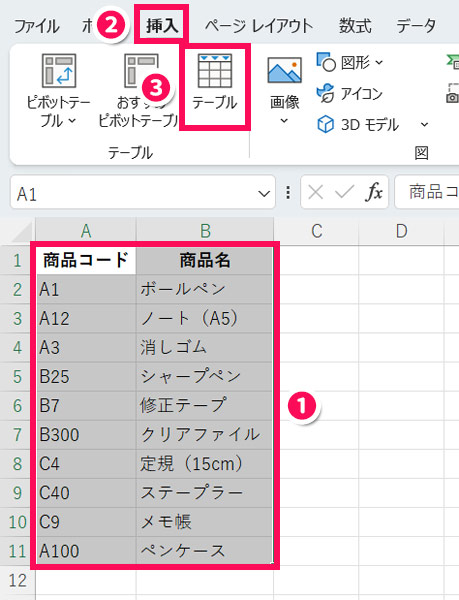This screenshot has width=459, height=600.
Task: Click the ピボットテーブル icon
Action: pos(59,71)
